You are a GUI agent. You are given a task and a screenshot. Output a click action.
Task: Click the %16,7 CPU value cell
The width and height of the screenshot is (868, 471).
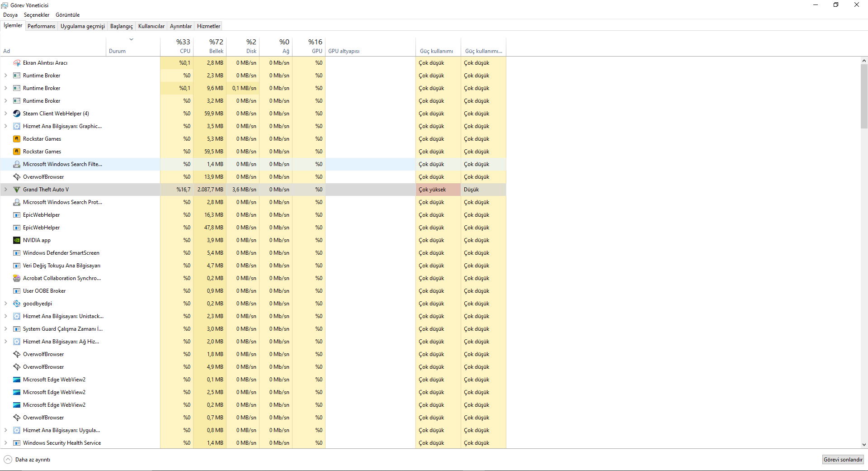pyautogui.click(x=177, y=190)
